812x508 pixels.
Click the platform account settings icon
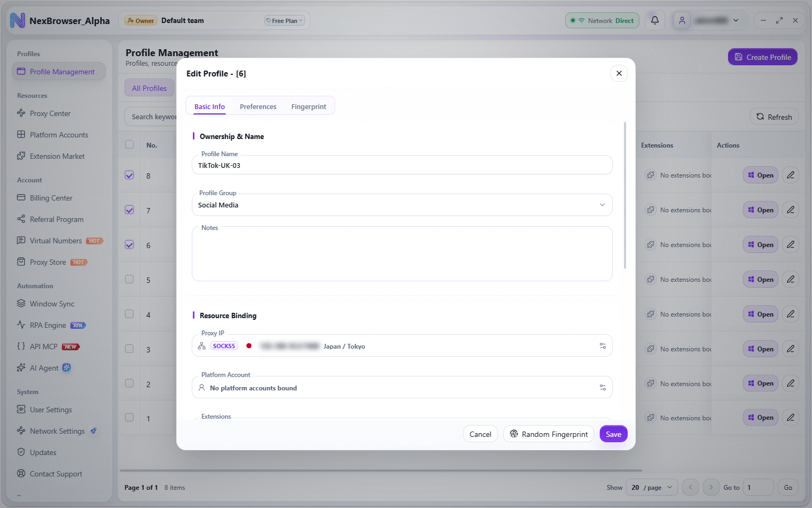pyautogui.click(x=603, y=388)
